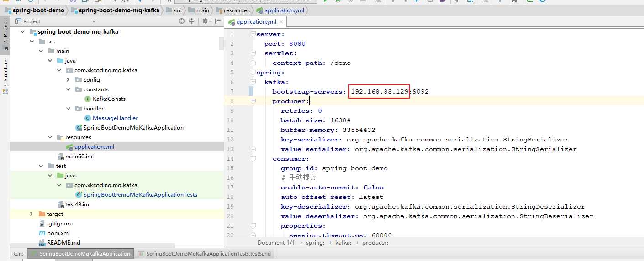The image size is (644, 261).
Task: Select the KafkaConsts interface icon
Action: [88, 99]
